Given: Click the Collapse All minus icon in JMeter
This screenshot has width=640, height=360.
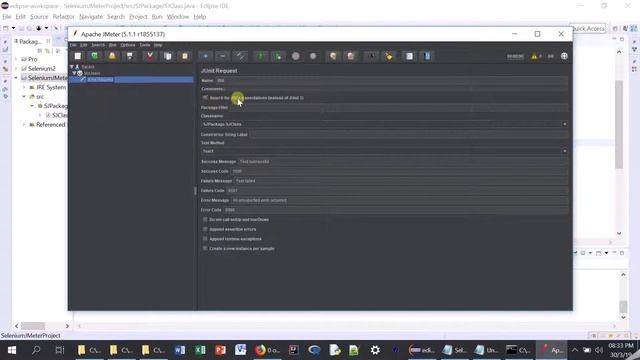Looking at the screenshot, I should pyautogui.click(x=222, y=56).
